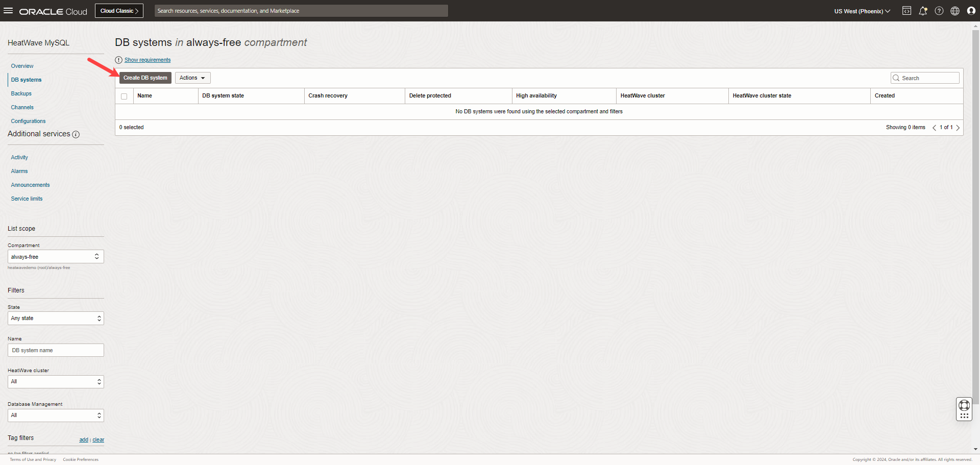Open Announcements under Additional services
This screenshot has width=980, height=465.
coord(31,185)
